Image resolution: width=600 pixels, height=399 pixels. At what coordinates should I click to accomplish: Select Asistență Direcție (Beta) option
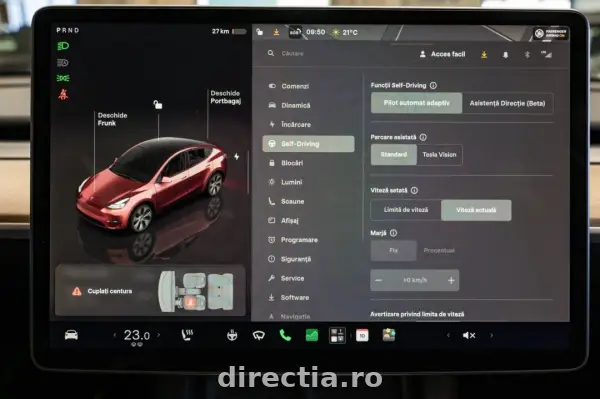[x=507, y=103]
